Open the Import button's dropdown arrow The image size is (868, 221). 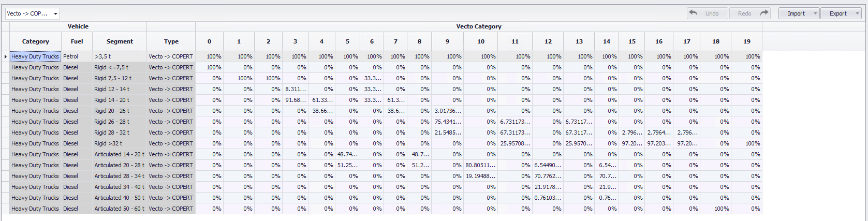(815, 13)
